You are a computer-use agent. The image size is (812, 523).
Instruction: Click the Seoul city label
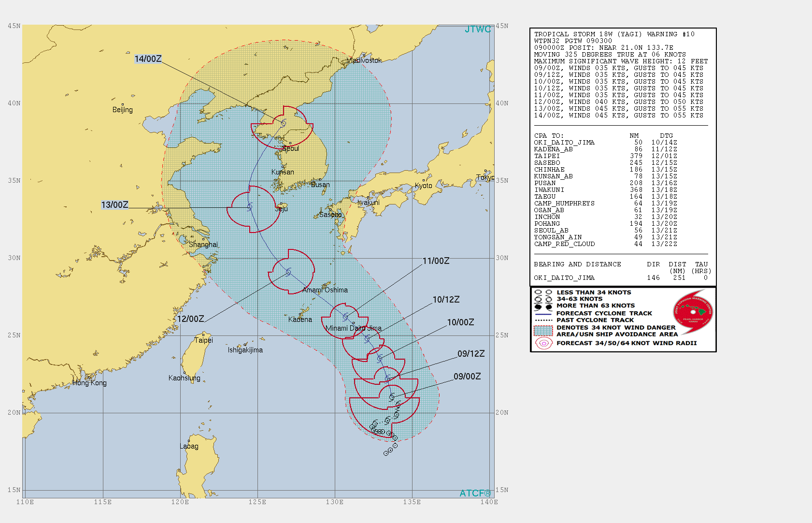coord(291,148)
